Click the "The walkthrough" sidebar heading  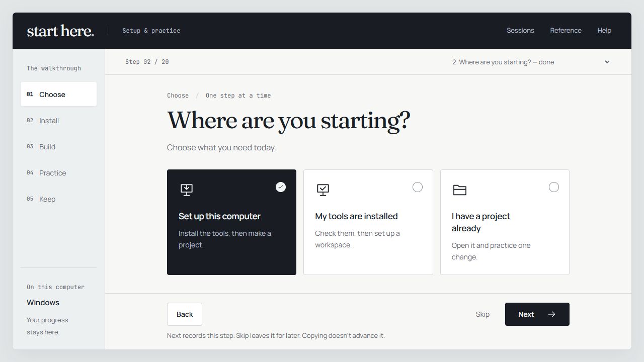(x=54, y=68)
